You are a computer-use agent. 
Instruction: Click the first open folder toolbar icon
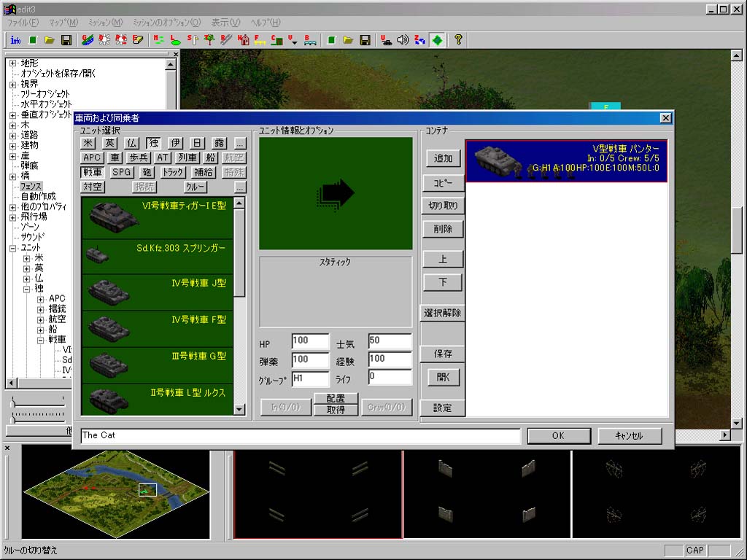click(49, 39)
